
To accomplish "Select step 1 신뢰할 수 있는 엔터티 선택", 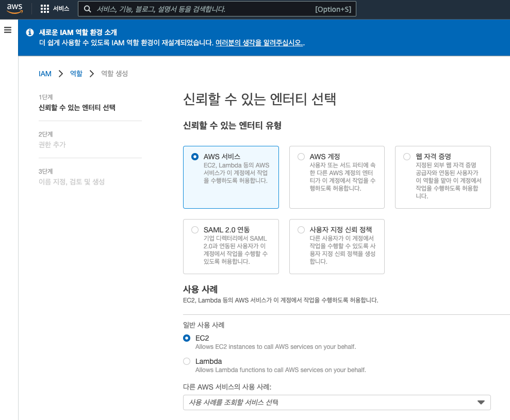I will pyautogui.click(x=77, y=108).
